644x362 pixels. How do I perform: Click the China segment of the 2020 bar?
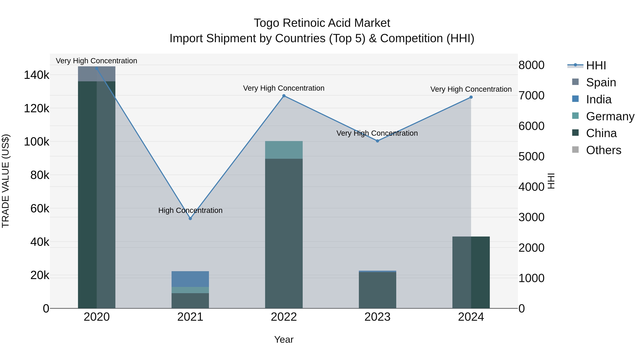pos(97,195)
